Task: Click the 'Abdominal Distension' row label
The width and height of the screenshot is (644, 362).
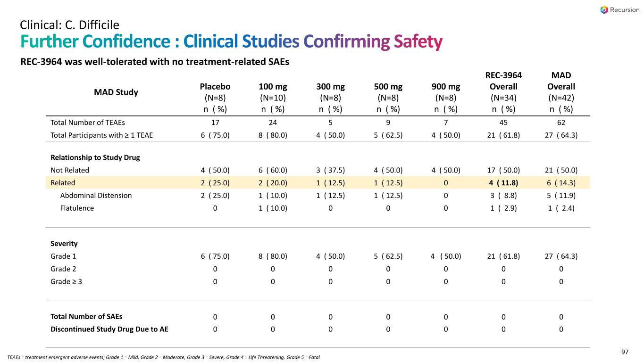Action: [96, 195]
